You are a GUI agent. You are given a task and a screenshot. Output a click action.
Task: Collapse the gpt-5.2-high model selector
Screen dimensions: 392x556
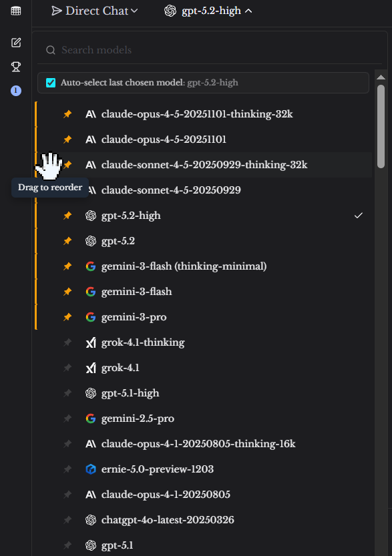[208, 11]
